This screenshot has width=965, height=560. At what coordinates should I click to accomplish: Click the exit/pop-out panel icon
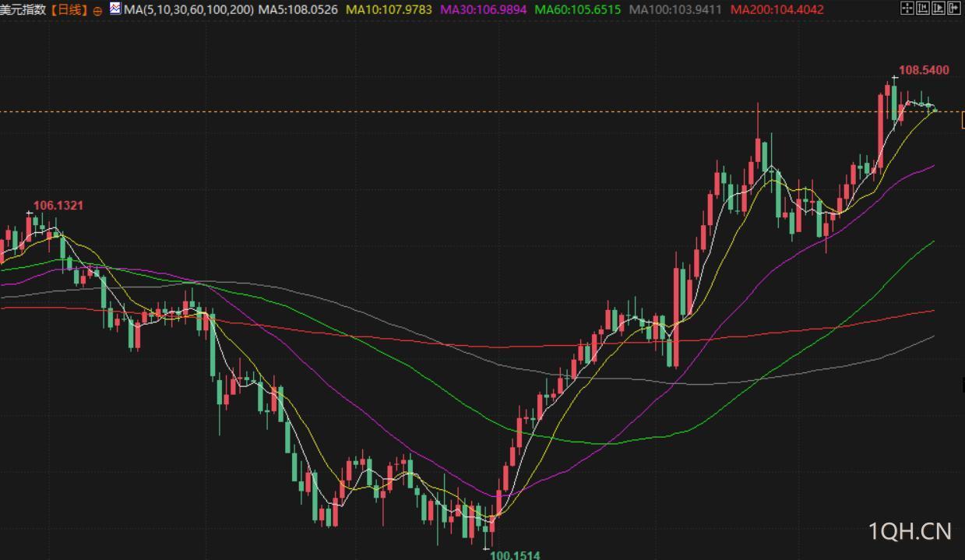(954, 8)
